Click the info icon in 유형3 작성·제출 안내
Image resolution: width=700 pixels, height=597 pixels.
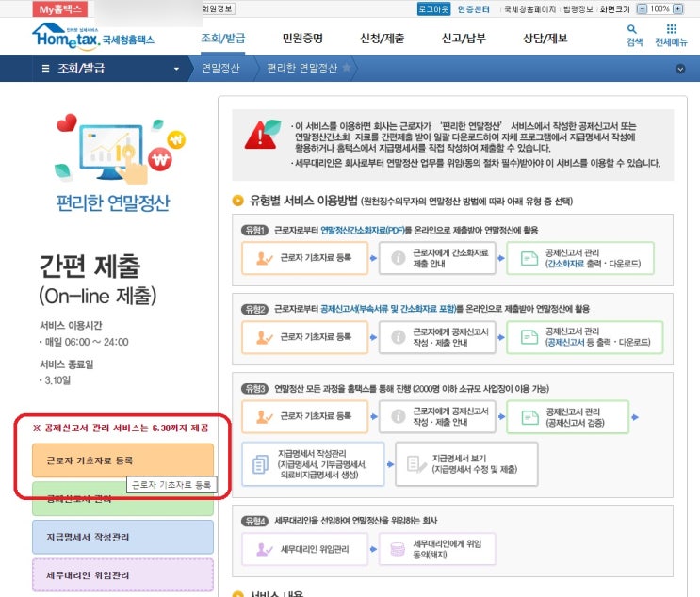[x=398, y=416]
